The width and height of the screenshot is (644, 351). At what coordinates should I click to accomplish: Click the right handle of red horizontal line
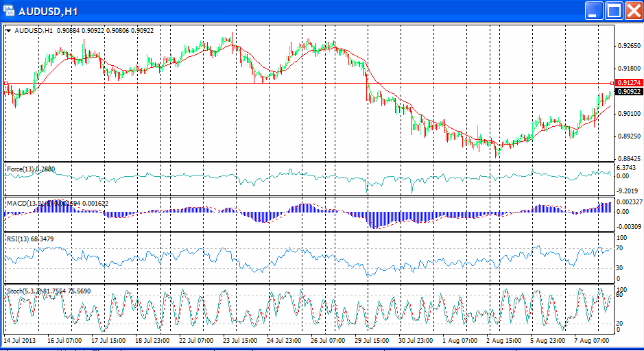(x=612, y=84)
